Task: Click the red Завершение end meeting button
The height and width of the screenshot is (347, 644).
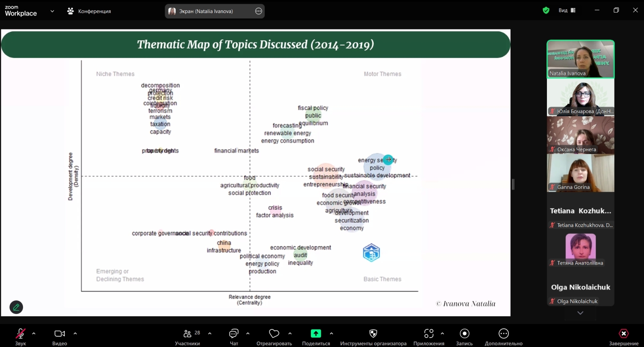Action: click(x=624, y=337)
